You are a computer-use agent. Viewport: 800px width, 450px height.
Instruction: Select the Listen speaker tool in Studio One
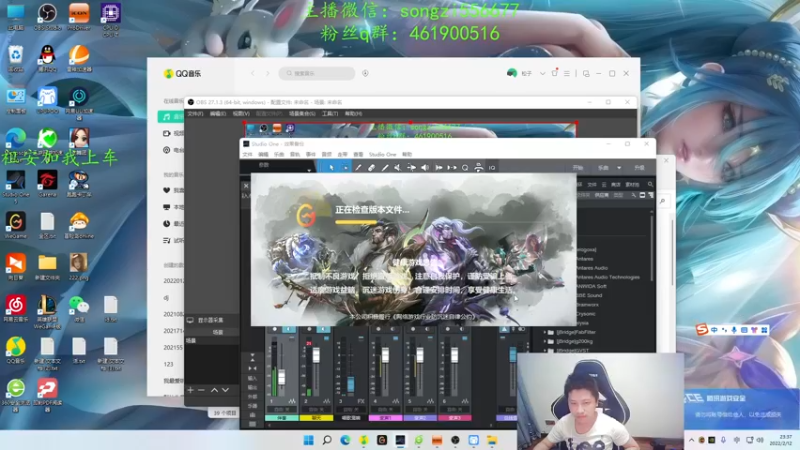pyautogui.click(x=425, y=167)
